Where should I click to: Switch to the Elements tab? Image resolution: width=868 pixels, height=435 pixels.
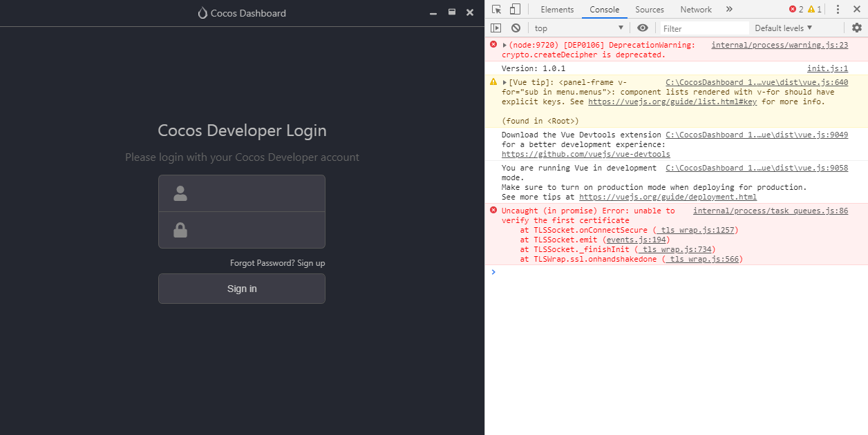click(x=557, y=10)
